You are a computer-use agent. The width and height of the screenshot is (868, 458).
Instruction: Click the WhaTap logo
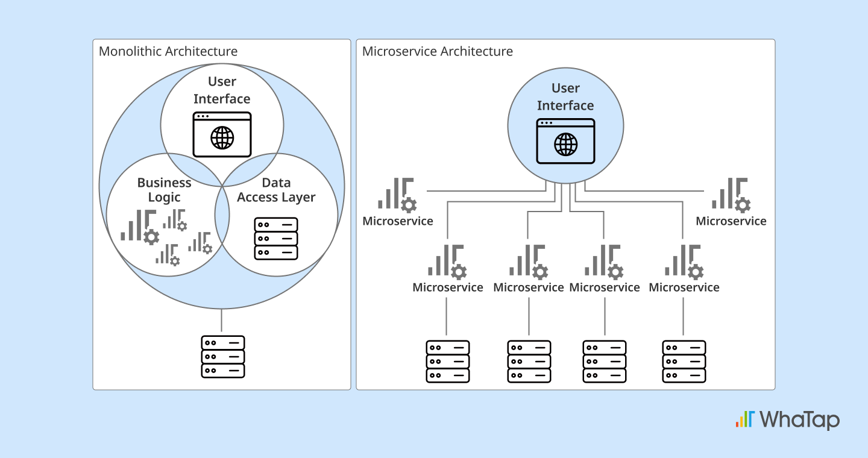click(x=787, y=419)
